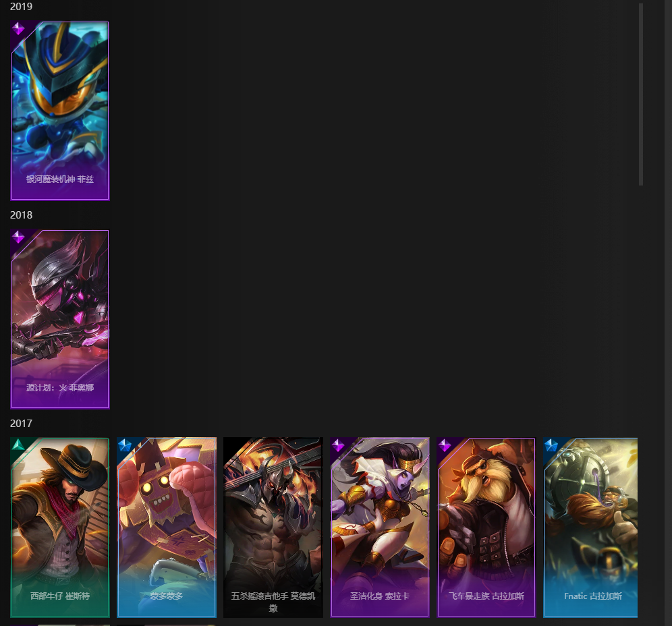Click the green gem icon on 西部牛仔 崔斯特

(18, 445)
